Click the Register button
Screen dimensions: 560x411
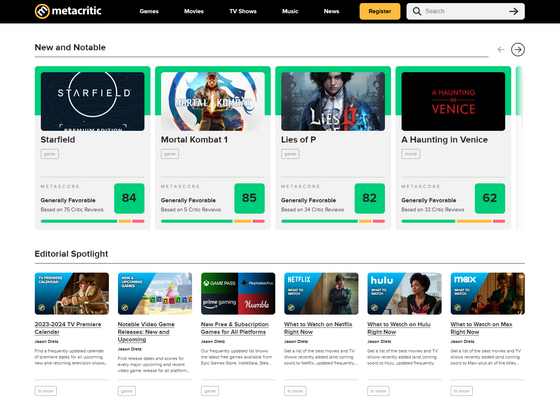380,11
